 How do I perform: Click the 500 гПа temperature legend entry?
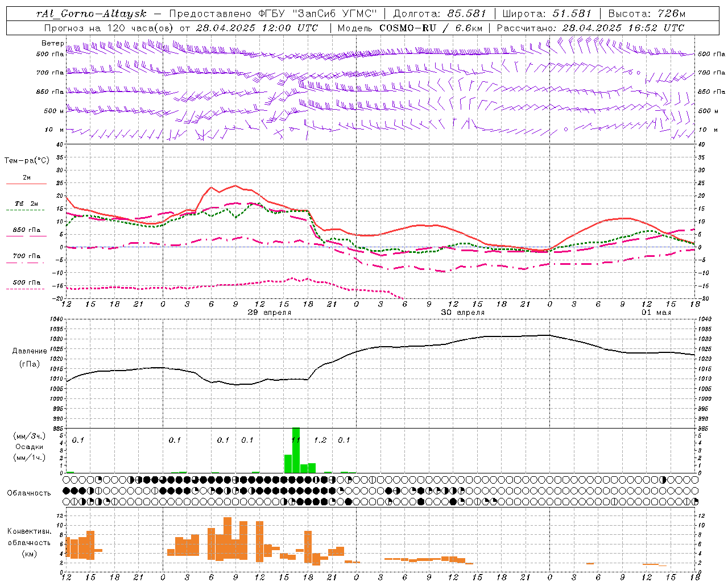click(x=26, y=282)
